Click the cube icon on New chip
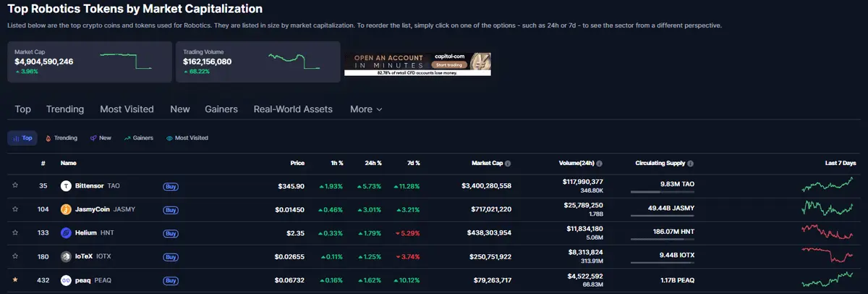Screen dimensions: 868x294 [93, 138]
